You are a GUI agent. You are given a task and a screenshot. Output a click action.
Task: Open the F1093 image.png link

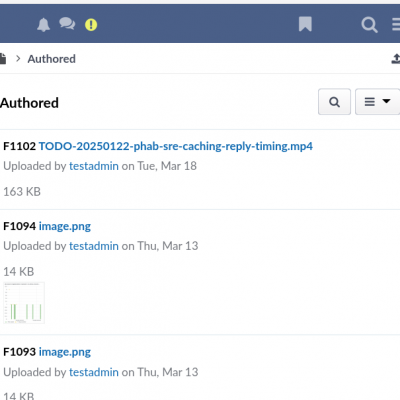[65, 352]
